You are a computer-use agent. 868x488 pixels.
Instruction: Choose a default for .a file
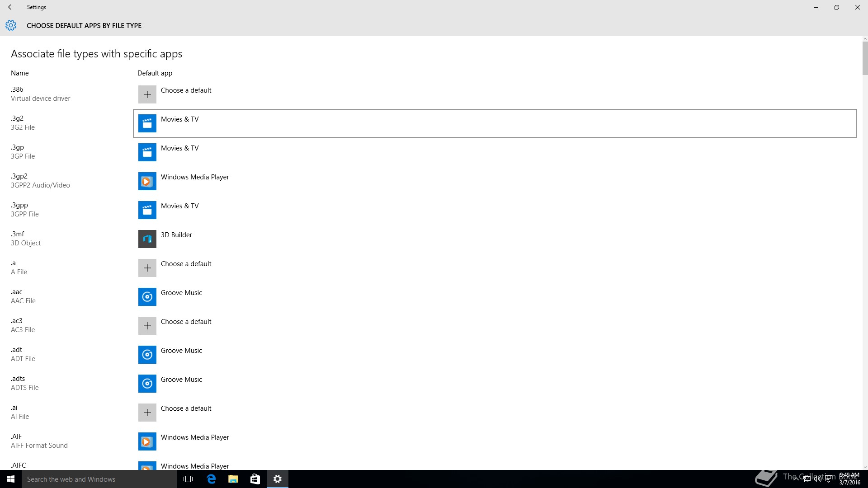[x=186, y=264]
